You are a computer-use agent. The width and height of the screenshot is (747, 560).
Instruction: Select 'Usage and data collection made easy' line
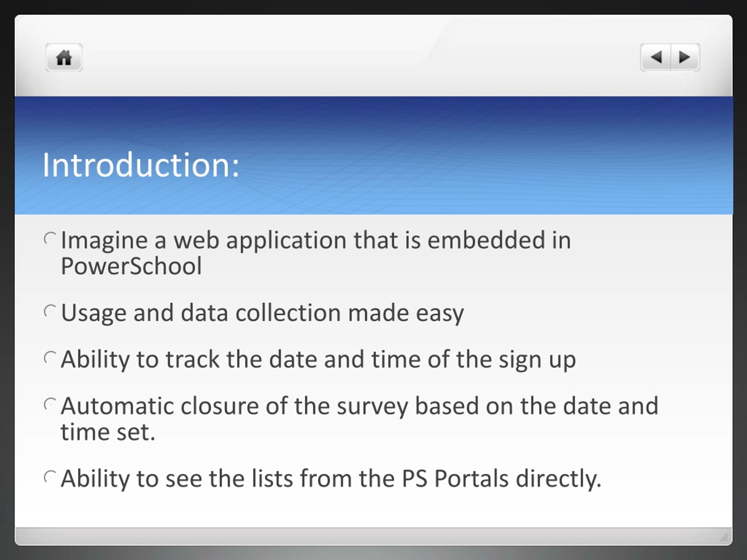click(x=262, y=314)
